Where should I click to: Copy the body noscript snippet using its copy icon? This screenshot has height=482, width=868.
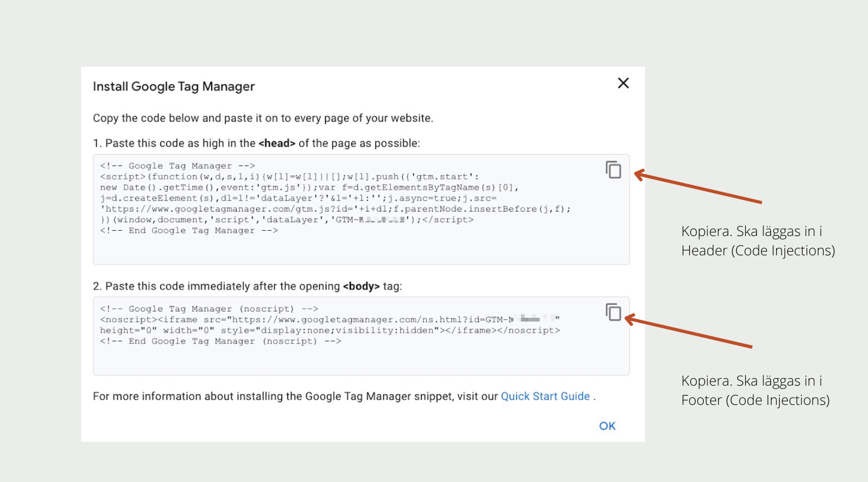click(613, 312)
